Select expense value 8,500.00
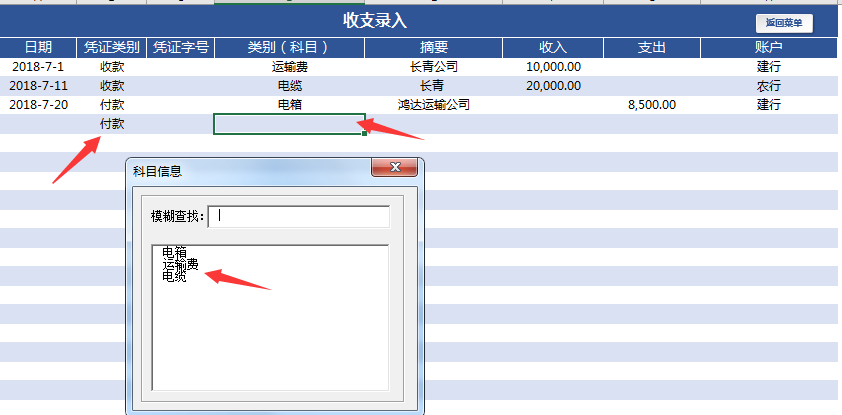842x415 pixels. click(652, 105)
